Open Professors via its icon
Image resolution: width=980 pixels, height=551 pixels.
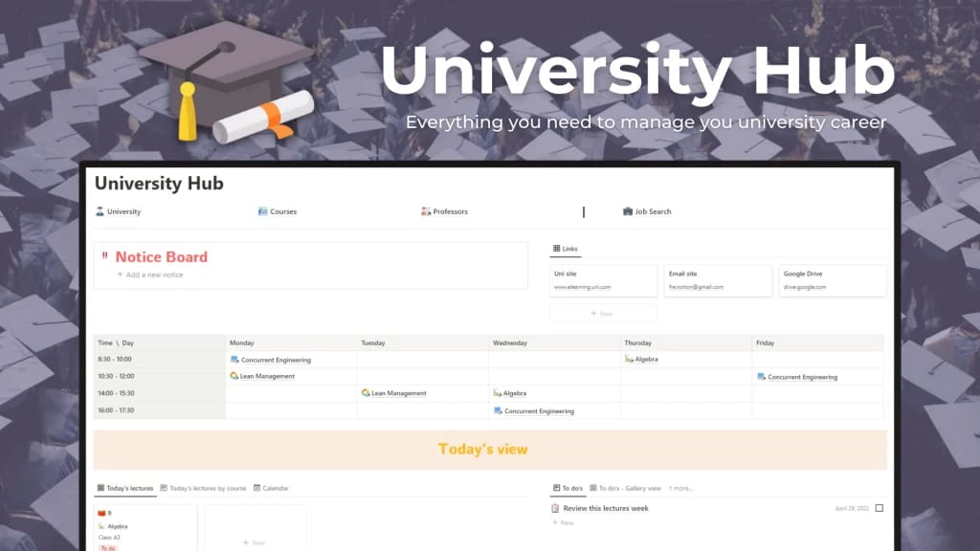click(426, 211)
